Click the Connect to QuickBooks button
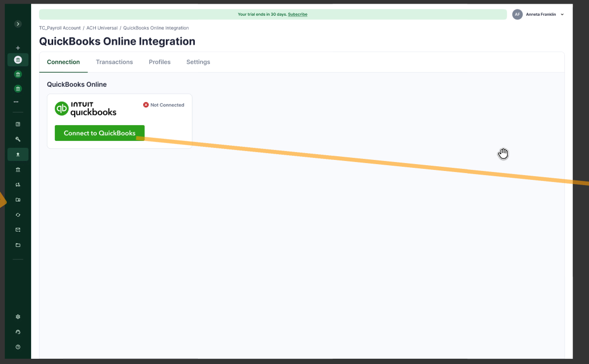This screenshot has height=364, width=589. (99, 133)
